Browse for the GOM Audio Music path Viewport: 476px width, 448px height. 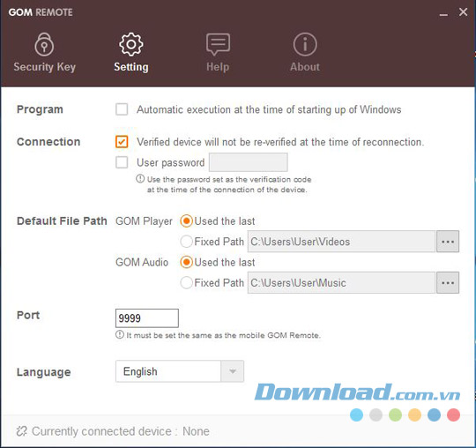(x=448, y=283)
